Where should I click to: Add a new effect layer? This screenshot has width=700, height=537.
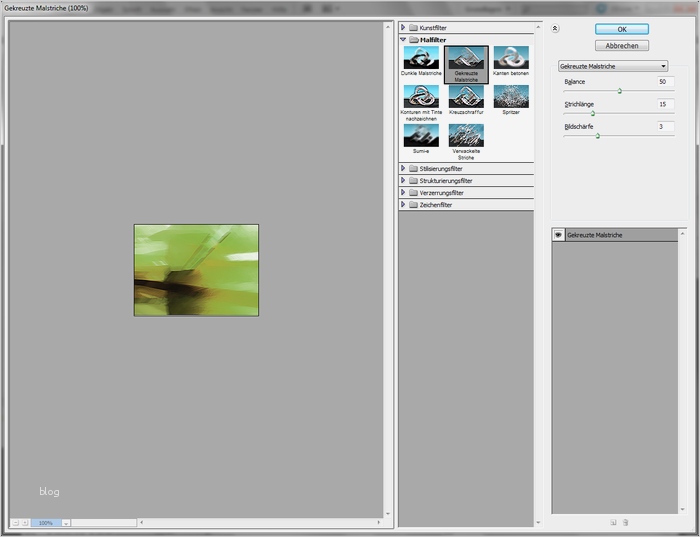[613, 522]
